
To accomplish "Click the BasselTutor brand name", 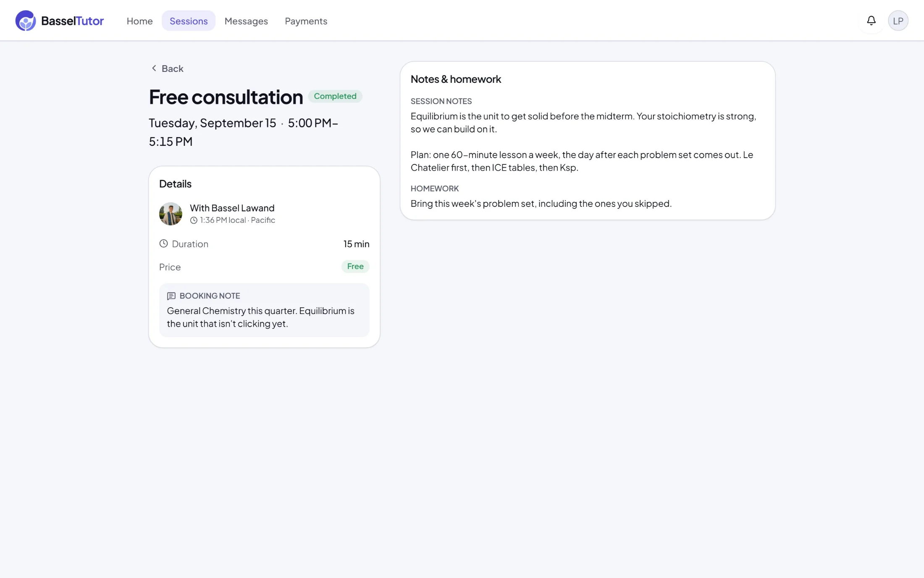I will 72,21.
